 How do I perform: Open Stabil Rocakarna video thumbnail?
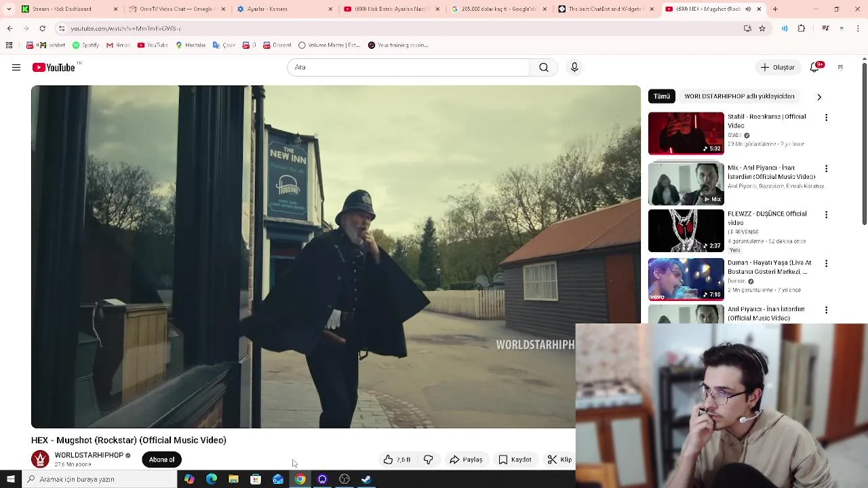tap(686, 133)
